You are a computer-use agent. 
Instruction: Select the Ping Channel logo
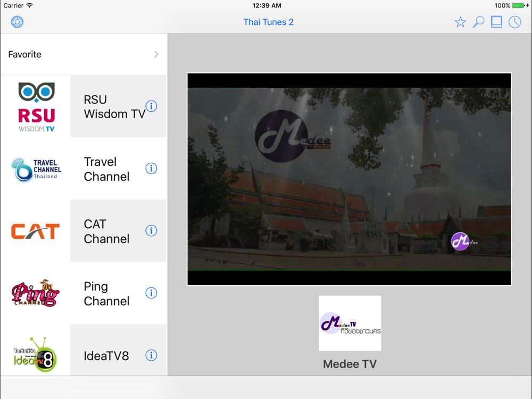36,293
